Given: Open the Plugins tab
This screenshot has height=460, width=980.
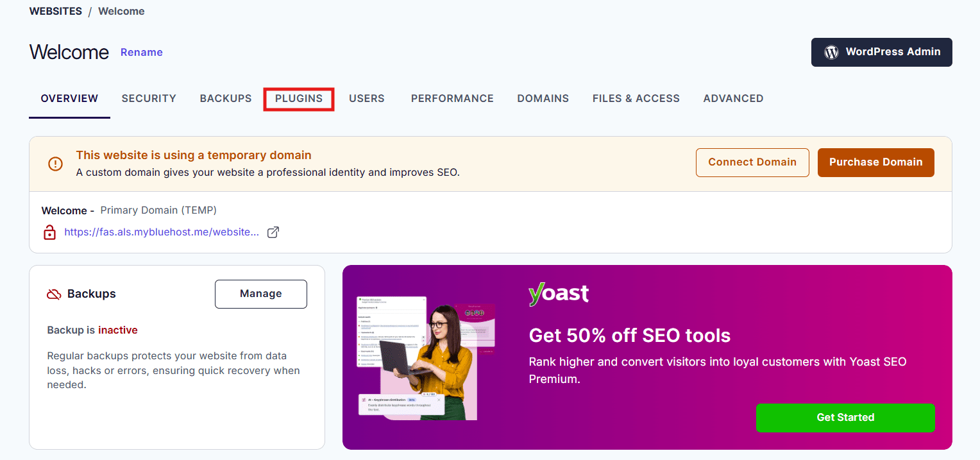Looking at the screenshot, I should pyautogui.click(x=299, y=98).
